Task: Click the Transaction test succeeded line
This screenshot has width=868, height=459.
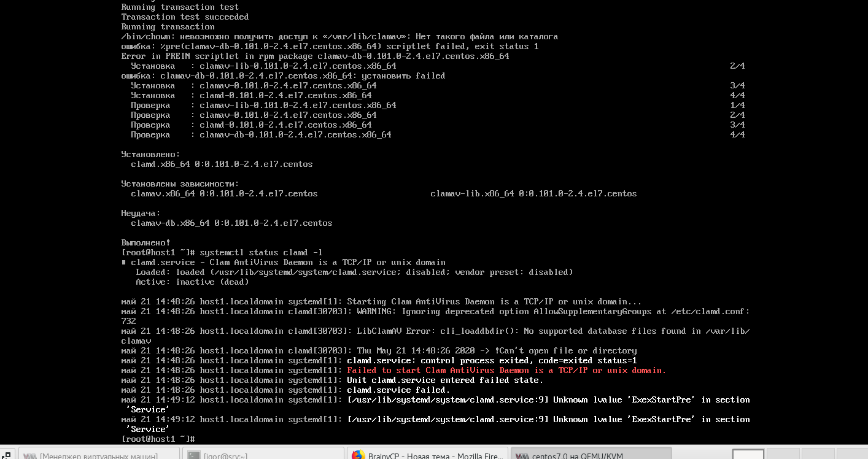Action: click(185, 17)
